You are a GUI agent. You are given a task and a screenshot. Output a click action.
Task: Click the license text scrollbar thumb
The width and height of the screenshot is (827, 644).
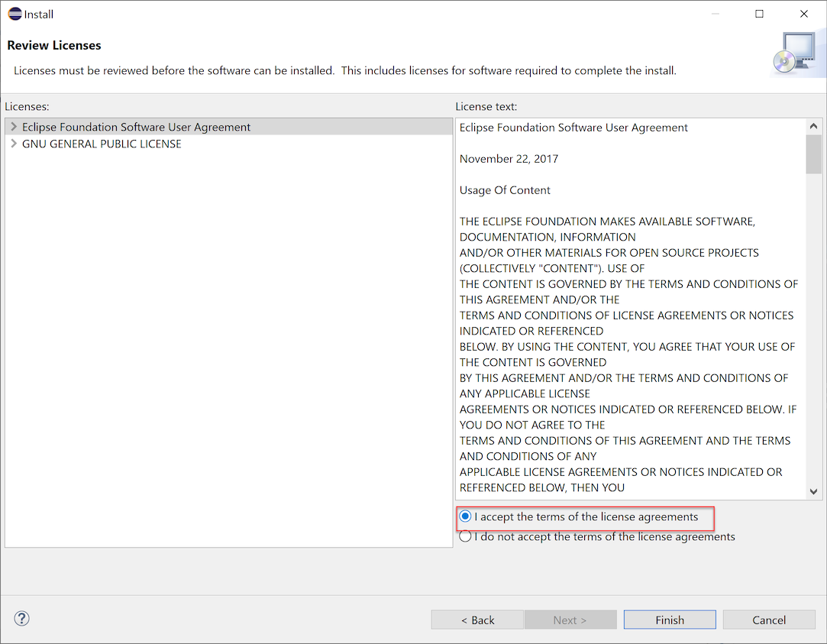[813, 155]
